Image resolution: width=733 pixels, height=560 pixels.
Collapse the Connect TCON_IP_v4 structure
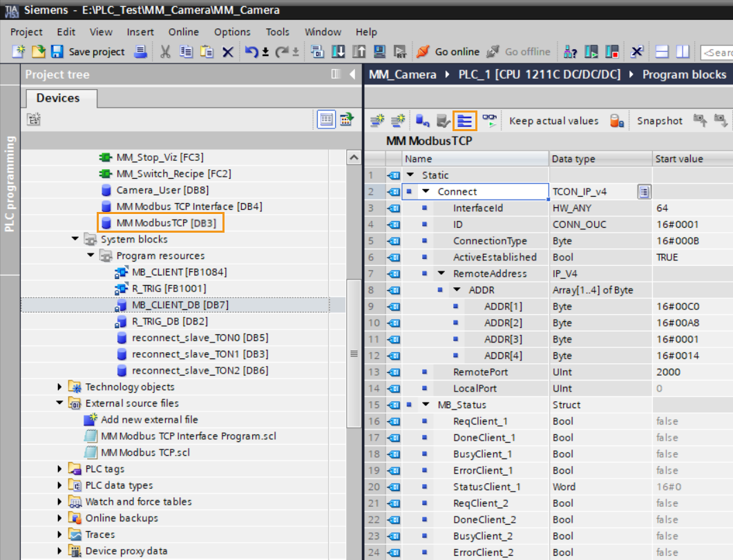pyautogui.click(x=424, y=191)
